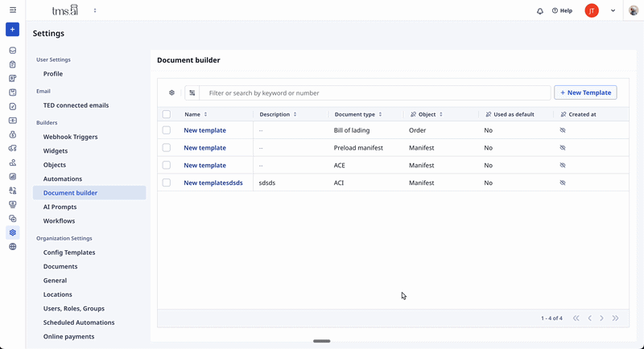Check the Bill of lading row checkbox

click(x=167, y=130)
